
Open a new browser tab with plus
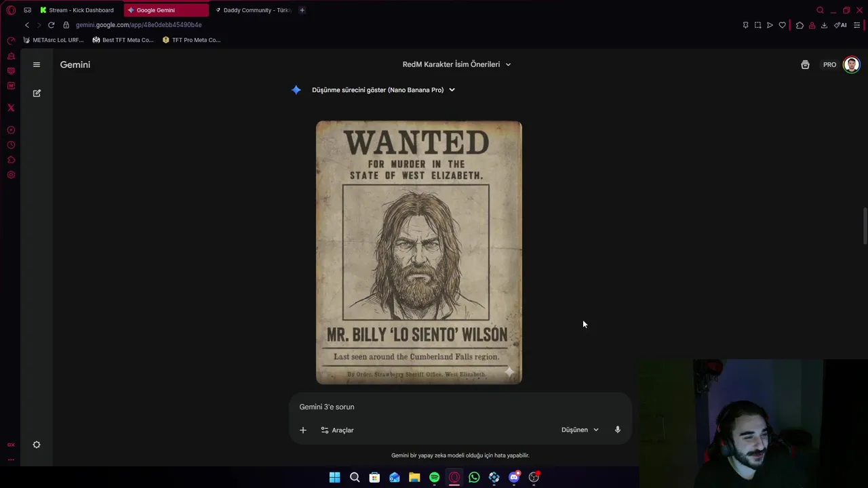click(x=302, y=10)
